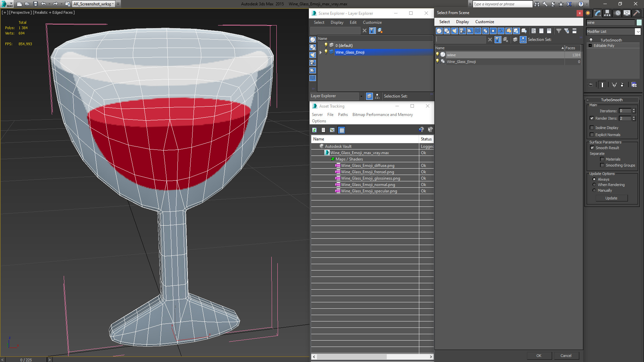Screen dimensions: 644x362
Task: Expand the Editable Poly modifier plus box
Action: tap(590, 46)
